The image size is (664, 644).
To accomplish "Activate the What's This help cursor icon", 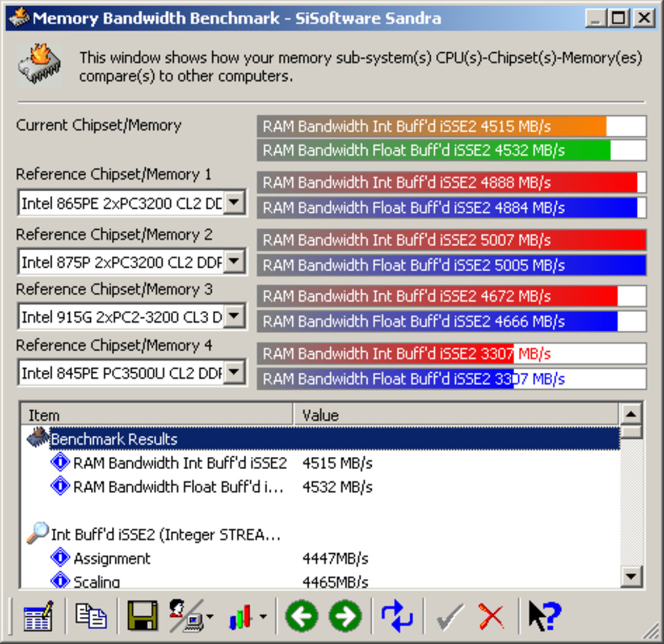I will click(545, 616).
